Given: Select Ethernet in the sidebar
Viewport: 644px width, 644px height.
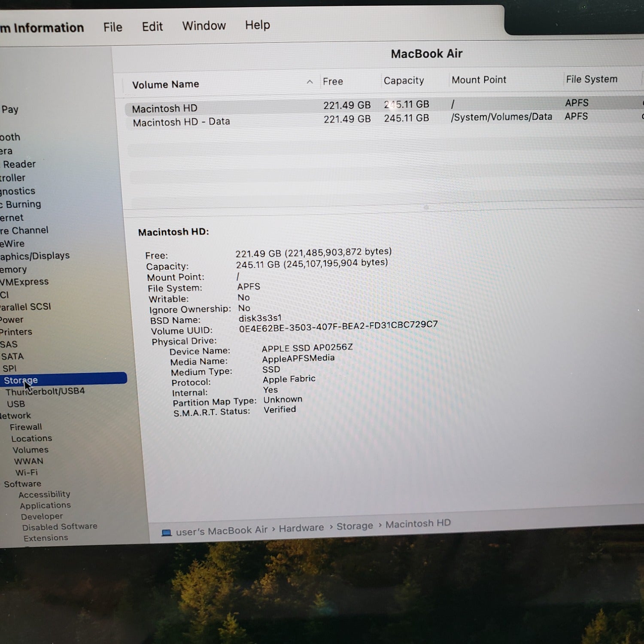Looking at the screenshot, I should [x=12, y=218].
